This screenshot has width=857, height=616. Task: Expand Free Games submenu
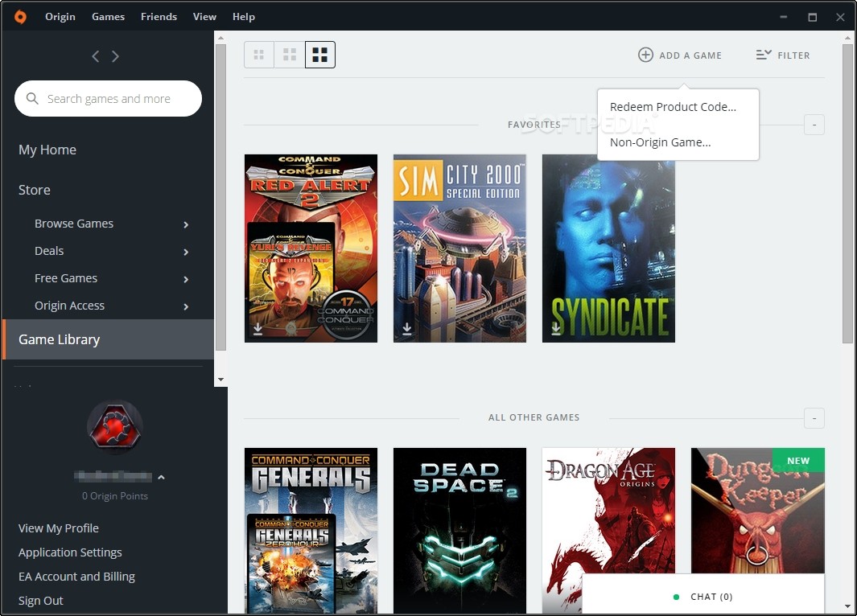(x=186, y=279)
